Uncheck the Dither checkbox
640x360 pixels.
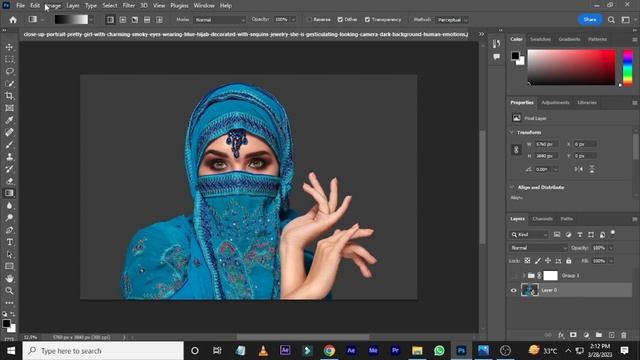[x=340, y=20]
